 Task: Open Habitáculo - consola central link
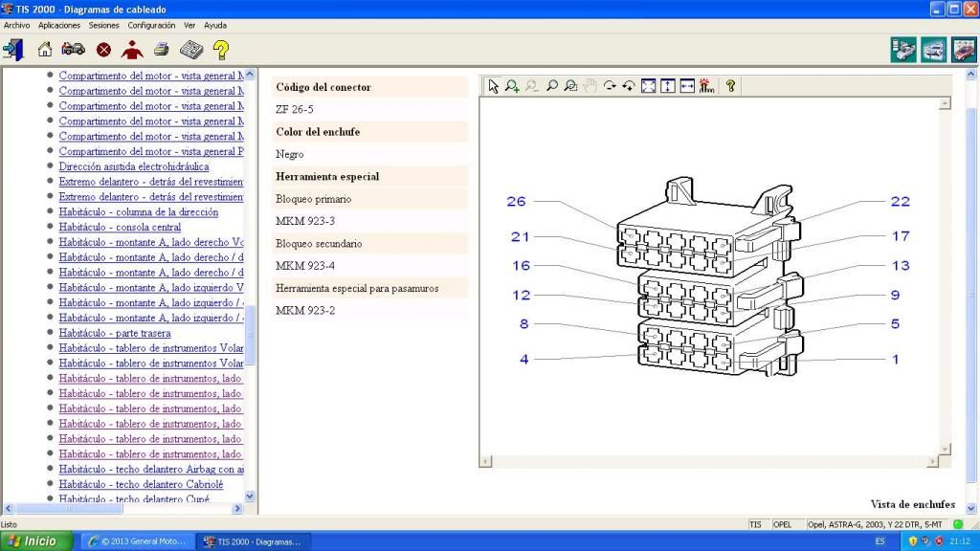[x=120, y=228]
